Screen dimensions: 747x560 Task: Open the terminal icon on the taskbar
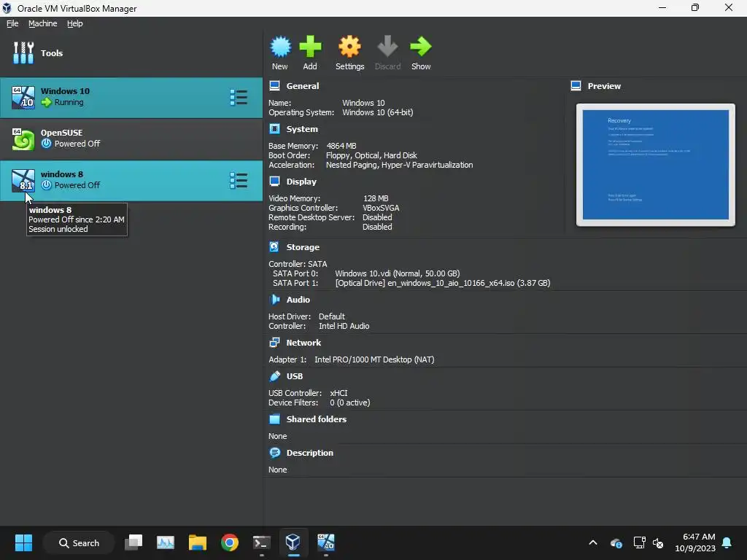pyautogui.click(x=262, y=542)
